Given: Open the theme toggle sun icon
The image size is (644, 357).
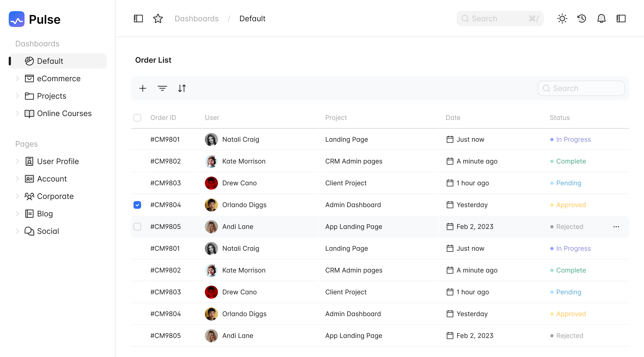Looking at the screenshot, I should coord(562,19).
